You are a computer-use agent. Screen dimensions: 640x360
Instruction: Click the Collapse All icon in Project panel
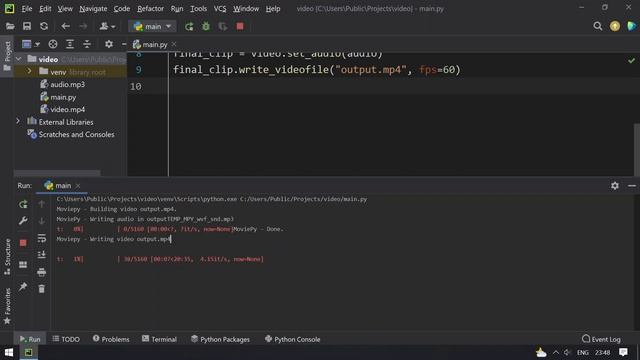pyautogui.click(x=87, y=44)
